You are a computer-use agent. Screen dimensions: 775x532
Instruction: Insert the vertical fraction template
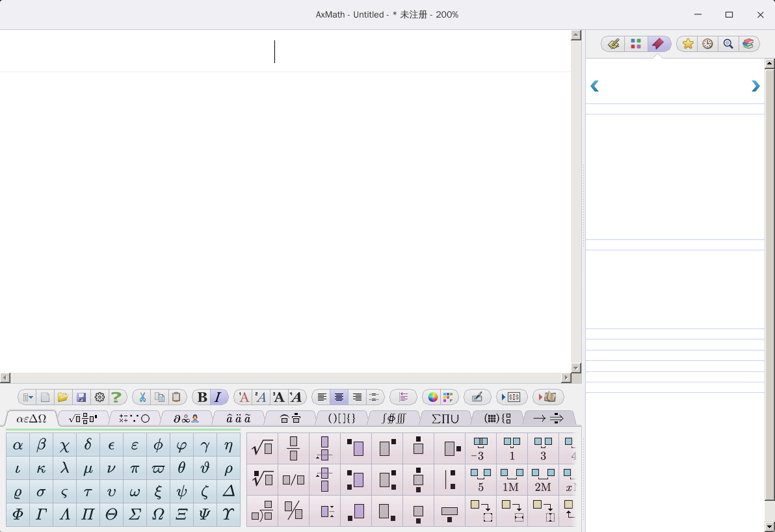pos(293,448)
